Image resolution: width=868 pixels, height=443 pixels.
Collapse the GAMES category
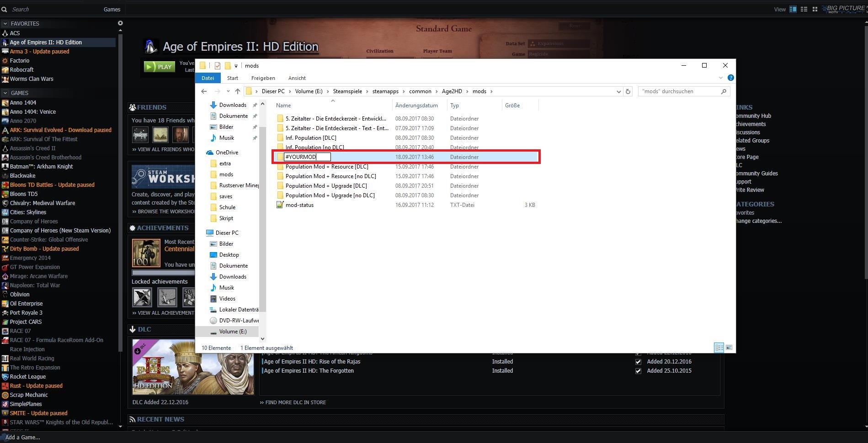coord(5,93)
